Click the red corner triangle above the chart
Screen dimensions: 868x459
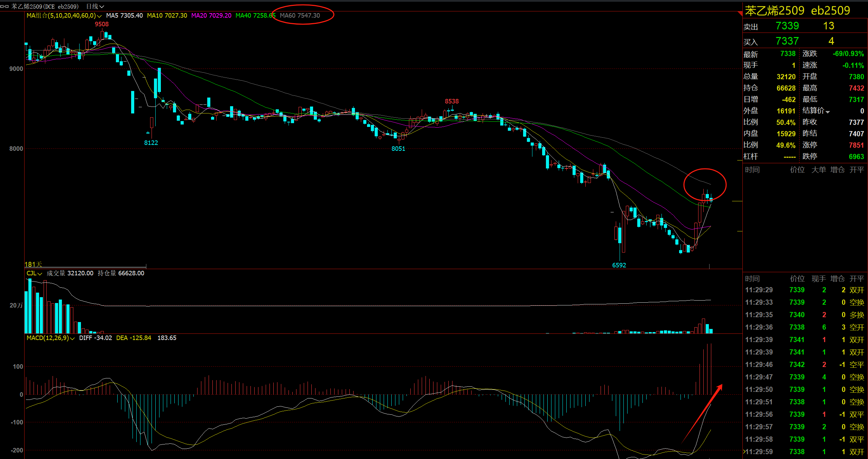click(740, 13)
